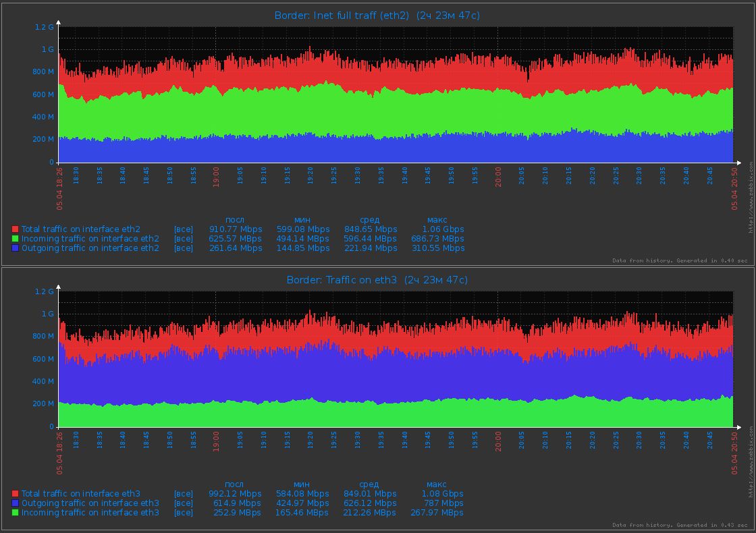The image size is (756, 533).
Task: Click blue swatch for Outgoing traffic eth3
Action: pos(15,503)
